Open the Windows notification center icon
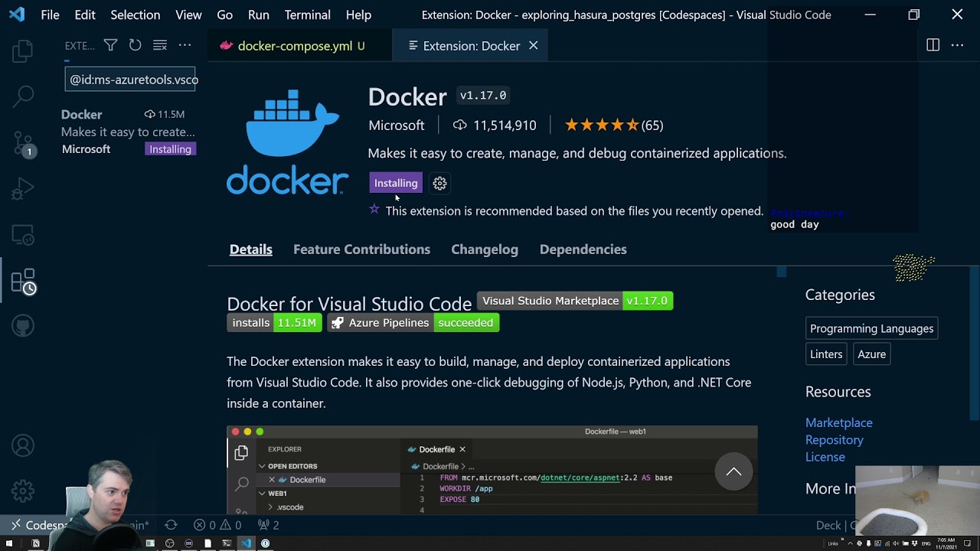Screen dimensions: 980x551 (968, 543)
